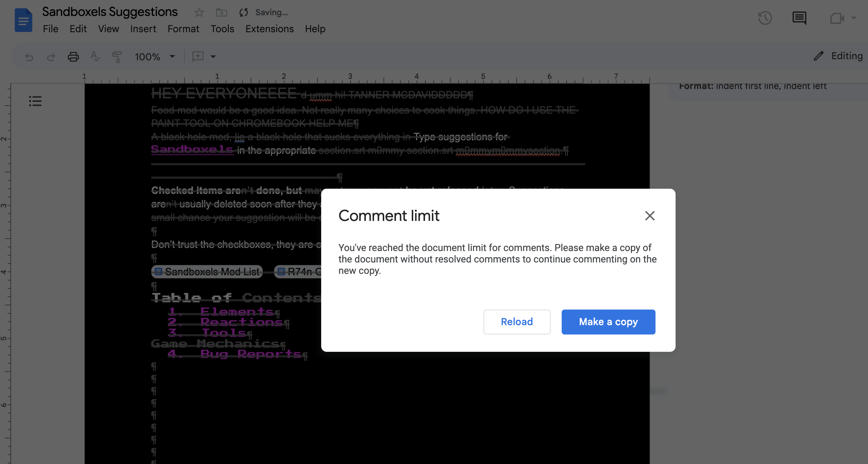Screen dimensions: 868x464
Task: Click the Undo icon
Action: click(x=29, y=56)
